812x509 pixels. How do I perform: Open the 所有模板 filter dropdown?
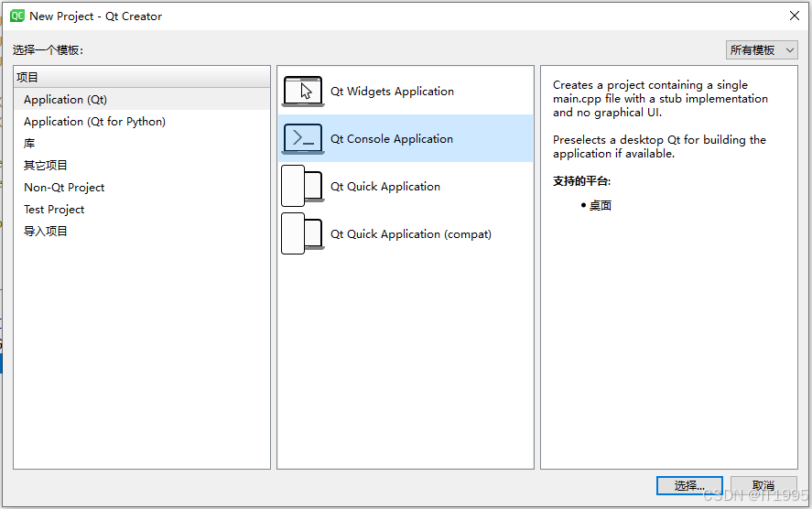click(762, 50)
